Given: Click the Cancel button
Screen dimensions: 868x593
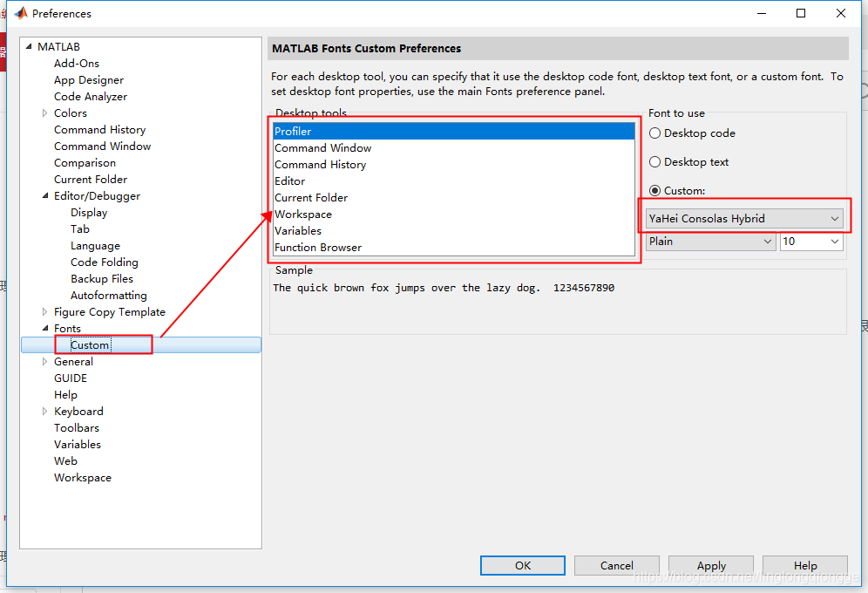Looking at the screenshot, I should coord(617,566).
